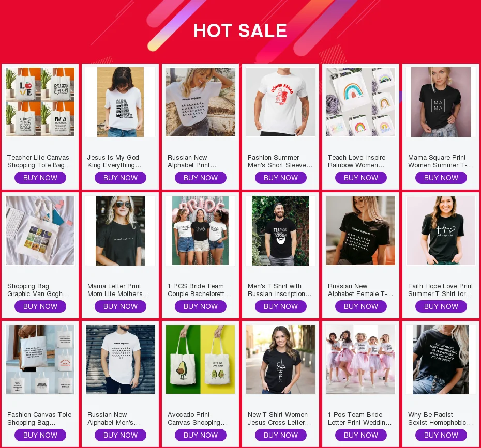Click the Döner Kebab t-shirt product photo

point(280,102)
